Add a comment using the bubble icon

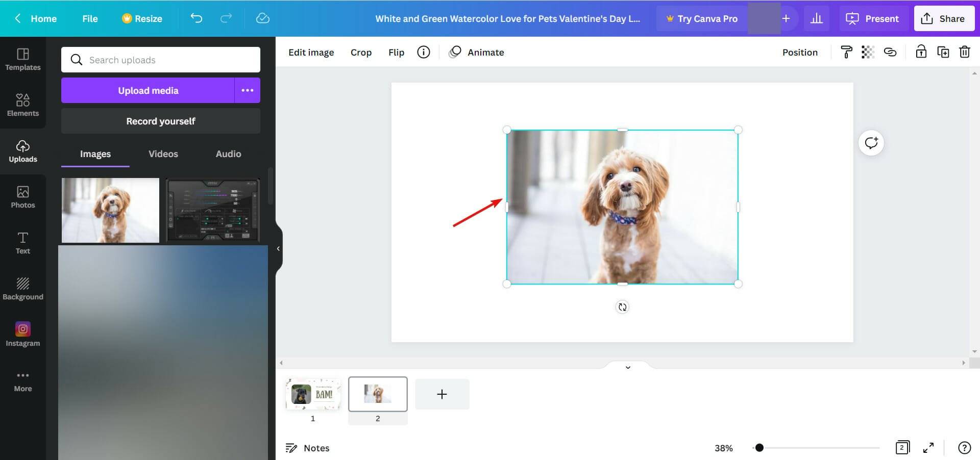[x=871, y=142]
